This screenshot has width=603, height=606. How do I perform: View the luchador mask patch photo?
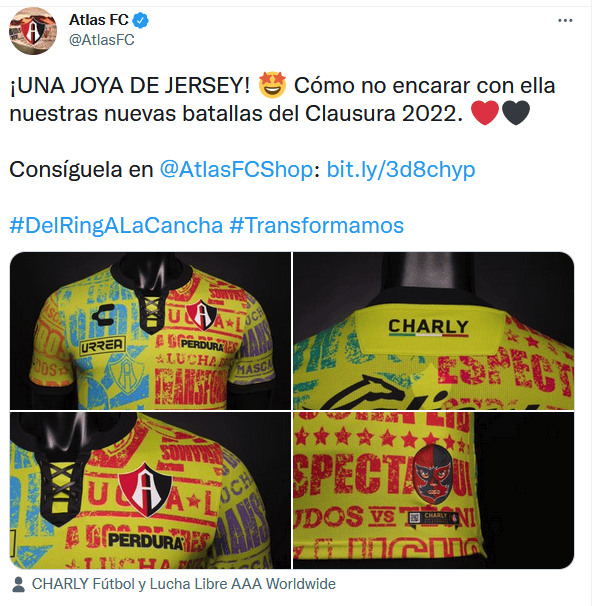tap(433, 490)
